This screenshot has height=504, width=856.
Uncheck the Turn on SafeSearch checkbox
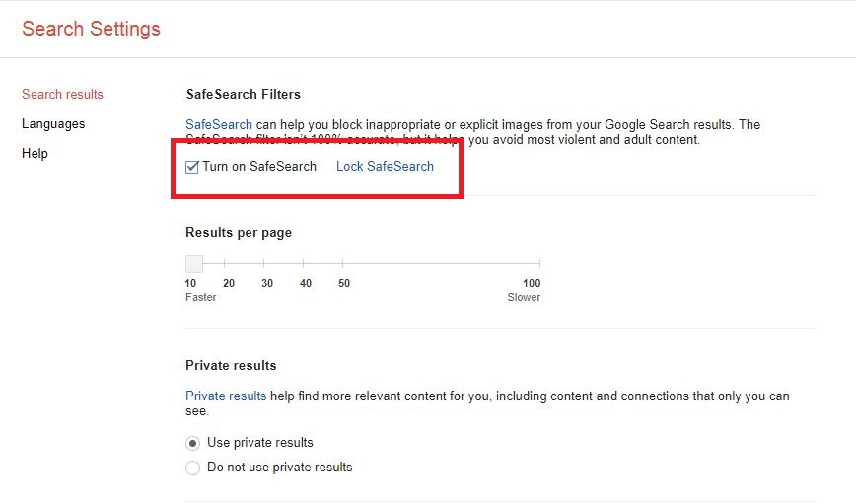[x=192, y=167]
